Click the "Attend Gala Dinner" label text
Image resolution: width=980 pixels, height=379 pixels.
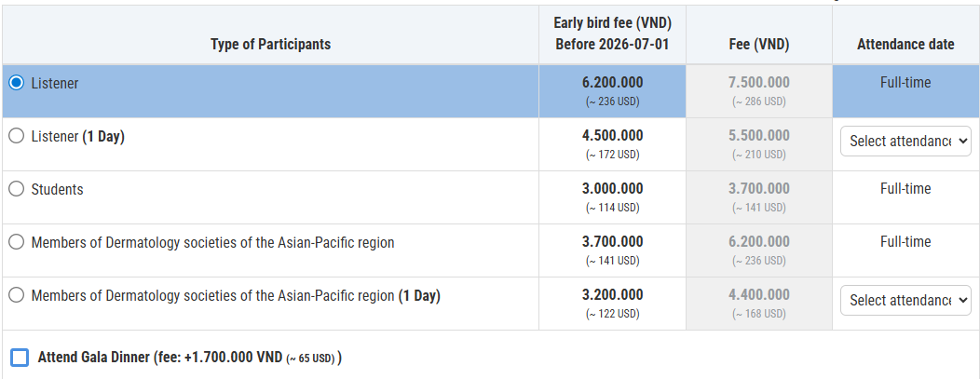pyautogui.click(x=93, y=357)
